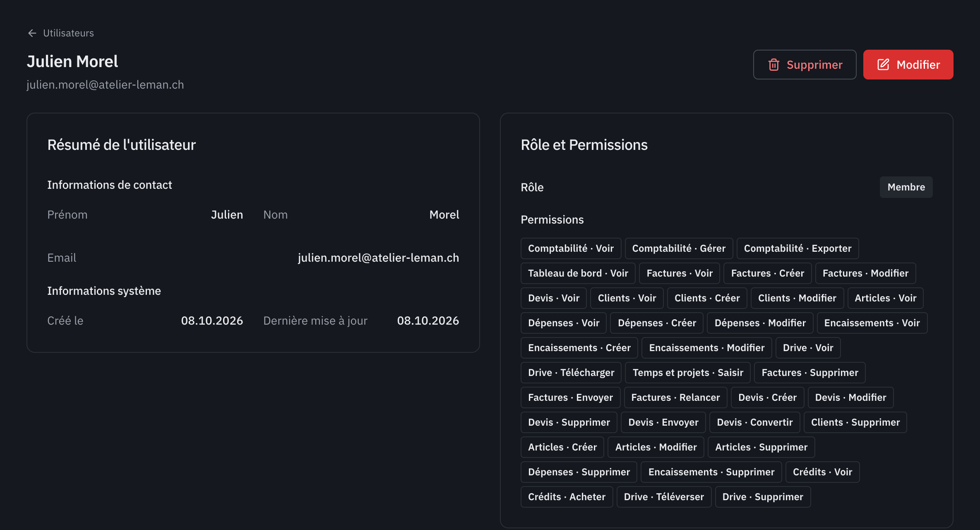Click the trash icon in Supprimer button
Viewport: 980px width, 530px height.
click(x=773, y=65)
